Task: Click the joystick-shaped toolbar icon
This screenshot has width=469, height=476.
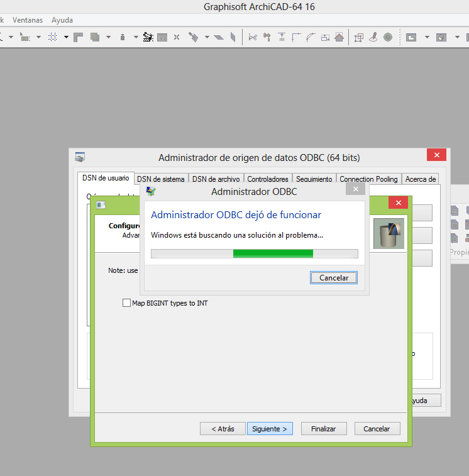Action: [373, 37]
